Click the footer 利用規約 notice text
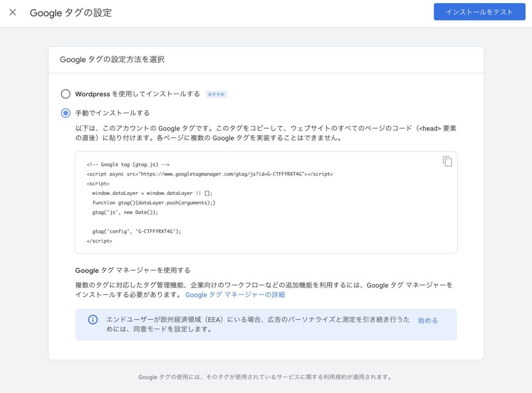532x393 pixels. pyautogui.click(x=265, y=377)
